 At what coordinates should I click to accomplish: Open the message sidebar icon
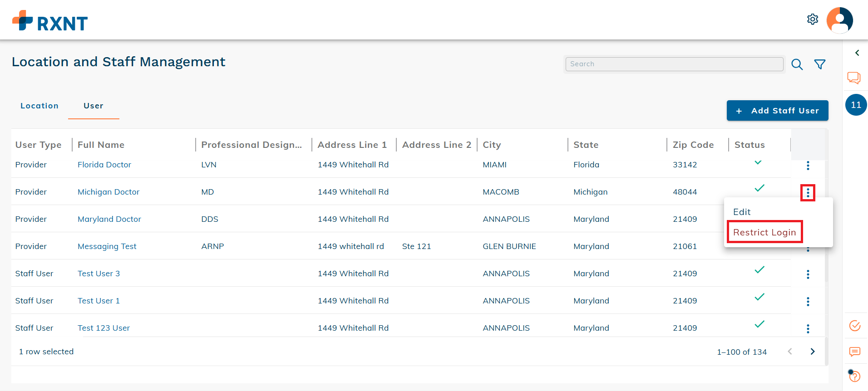[855, 352]
